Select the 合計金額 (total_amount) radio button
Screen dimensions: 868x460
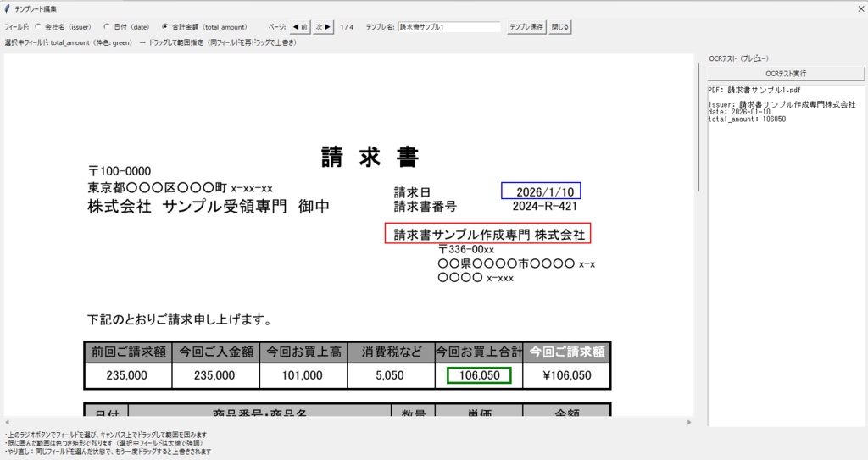[165, 26]
